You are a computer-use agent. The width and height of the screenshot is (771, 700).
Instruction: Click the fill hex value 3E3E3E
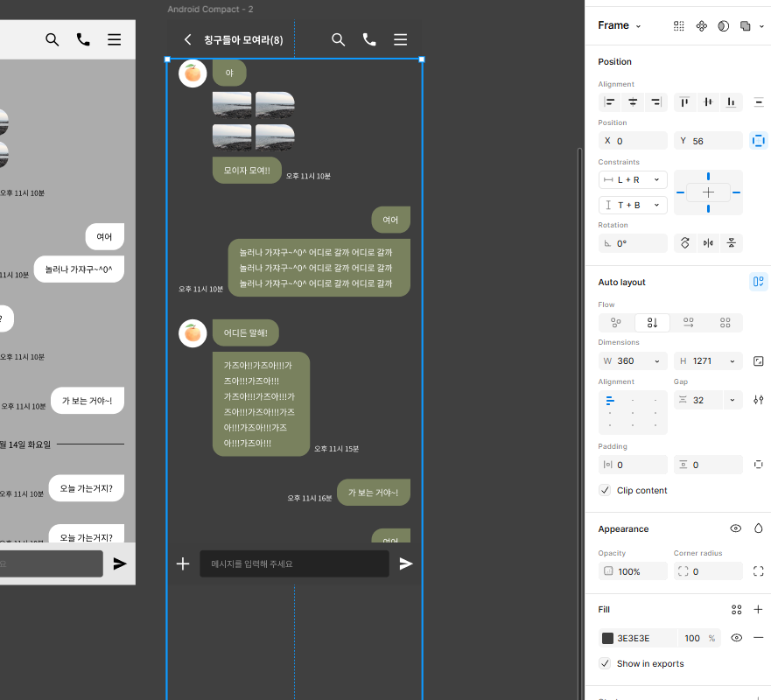(x=634, y=638)
